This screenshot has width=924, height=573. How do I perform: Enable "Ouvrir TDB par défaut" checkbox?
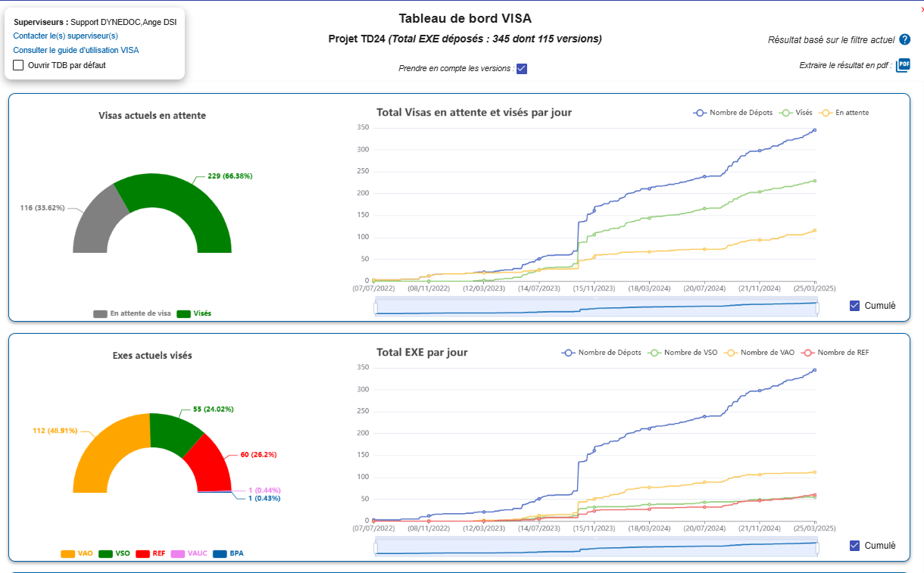[19, 65]
